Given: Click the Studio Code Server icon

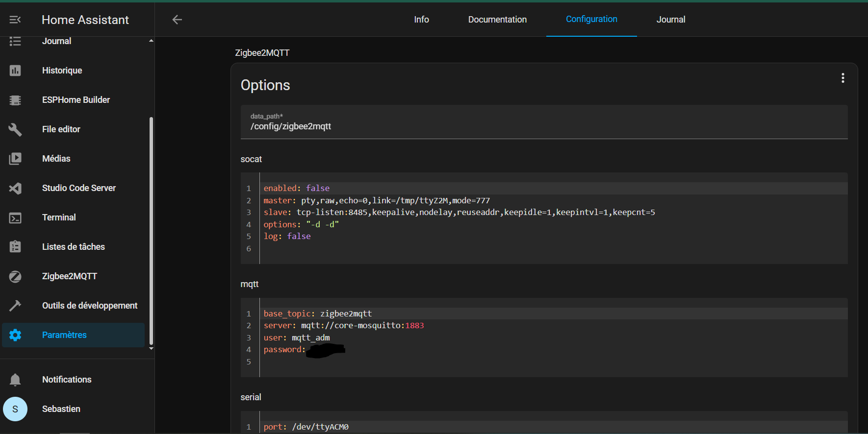Looking at the screenshot, I should 15,188.
